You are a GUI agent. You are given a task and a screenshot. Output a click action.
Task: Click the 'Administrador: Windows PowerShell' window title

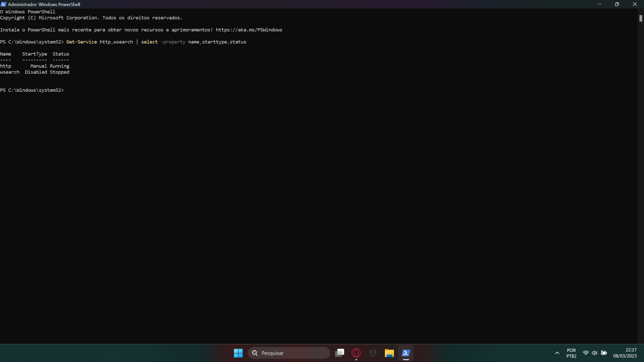click(x=44, y=4)
